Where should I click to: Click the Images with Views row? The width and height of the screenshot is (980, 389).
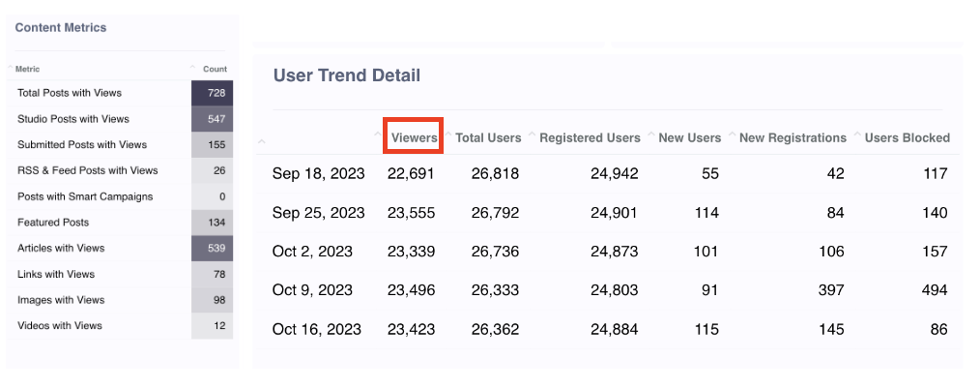tap(120, 300)
